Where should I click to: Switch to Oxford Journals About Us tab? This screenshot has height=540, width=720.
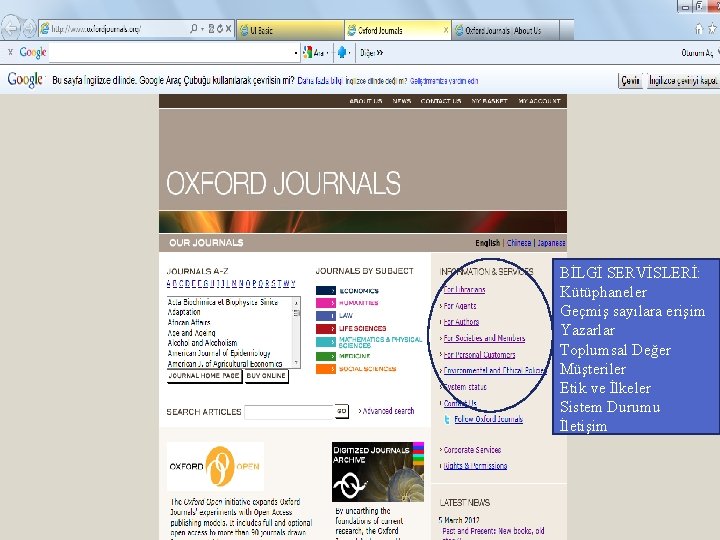point(505,30)
